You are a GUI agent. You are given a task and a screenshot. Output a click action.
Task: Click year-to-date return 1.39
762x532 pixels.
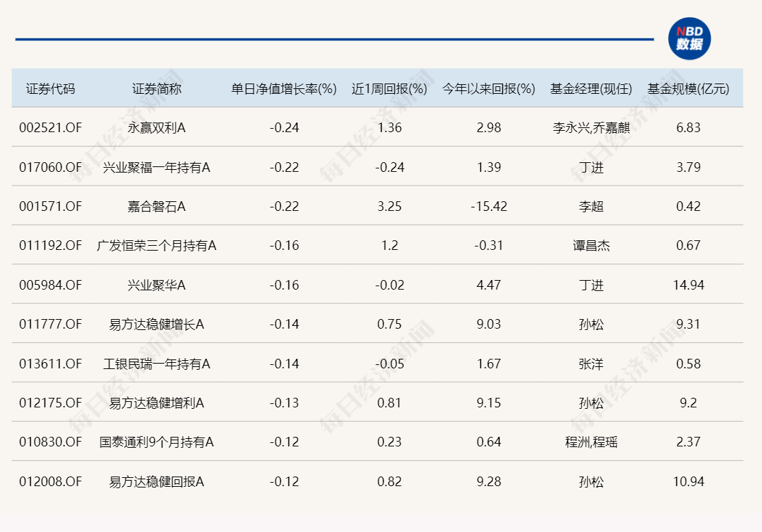pos(489,168)
